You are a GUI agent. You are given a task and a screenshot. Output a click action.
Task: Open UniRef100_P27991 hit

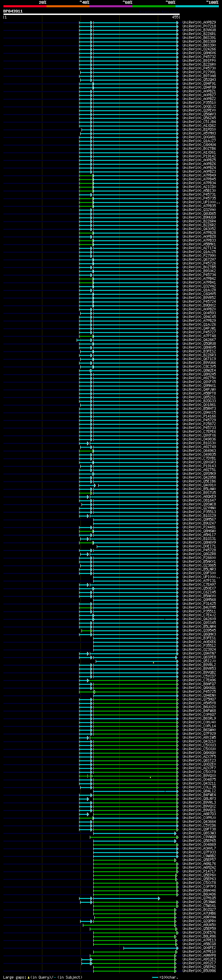pyautogui.click(x=199, y=72)
